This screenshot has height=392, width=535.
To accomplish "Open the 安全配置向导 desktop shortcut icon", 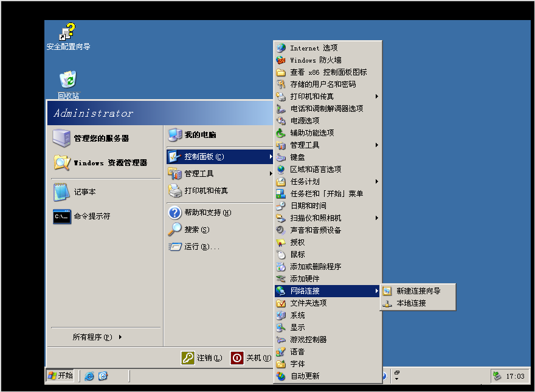I will [x=68, y=32].
